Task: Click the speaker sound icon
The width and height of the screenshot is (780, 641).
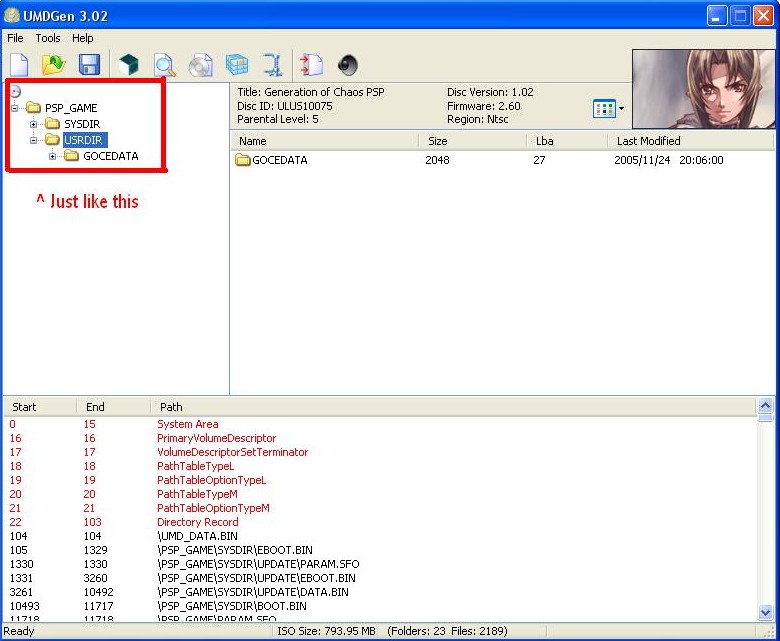Action: (x=347, y=66)
